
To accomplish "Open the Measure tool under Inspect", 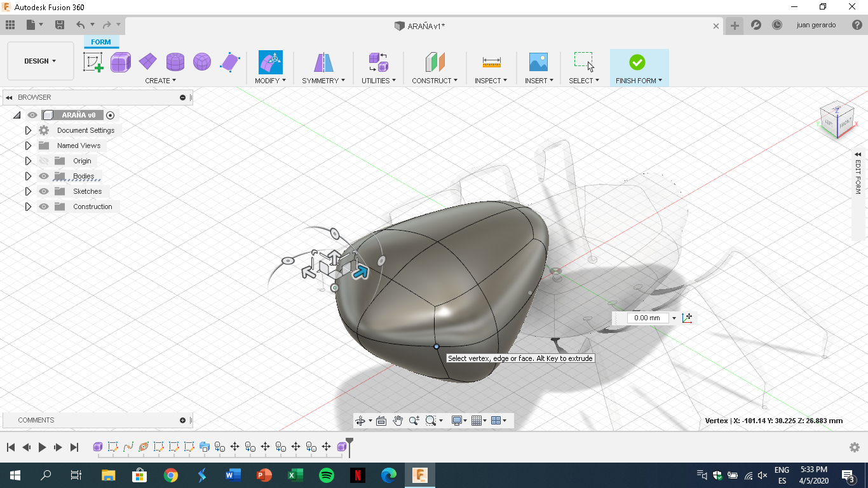I will [491, 62].
